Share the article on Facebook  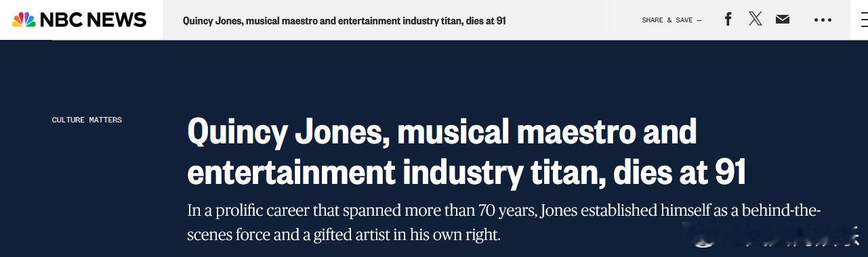click(x=728, y=20)
